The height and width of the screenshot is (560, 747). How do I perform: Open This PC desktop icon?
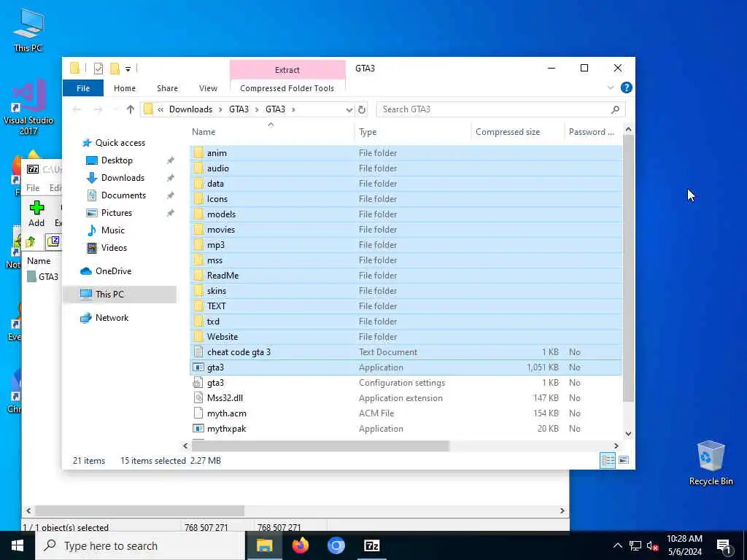28,29
